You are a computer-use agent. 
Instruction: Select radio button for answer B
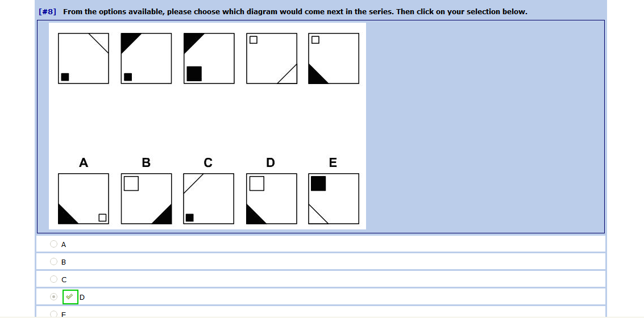[x=53, y=261]
